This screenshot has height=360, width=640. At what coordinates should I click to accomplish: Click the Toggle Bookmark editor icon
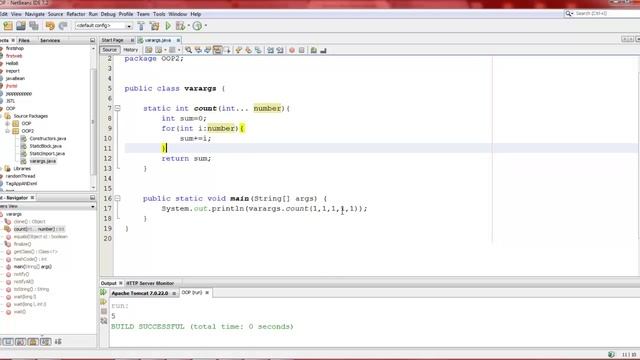(x=258, y=50)
